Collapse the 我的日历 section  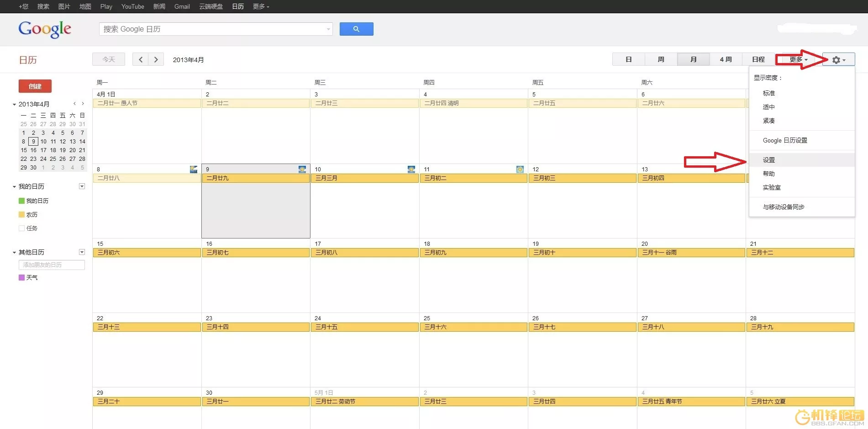14,187
